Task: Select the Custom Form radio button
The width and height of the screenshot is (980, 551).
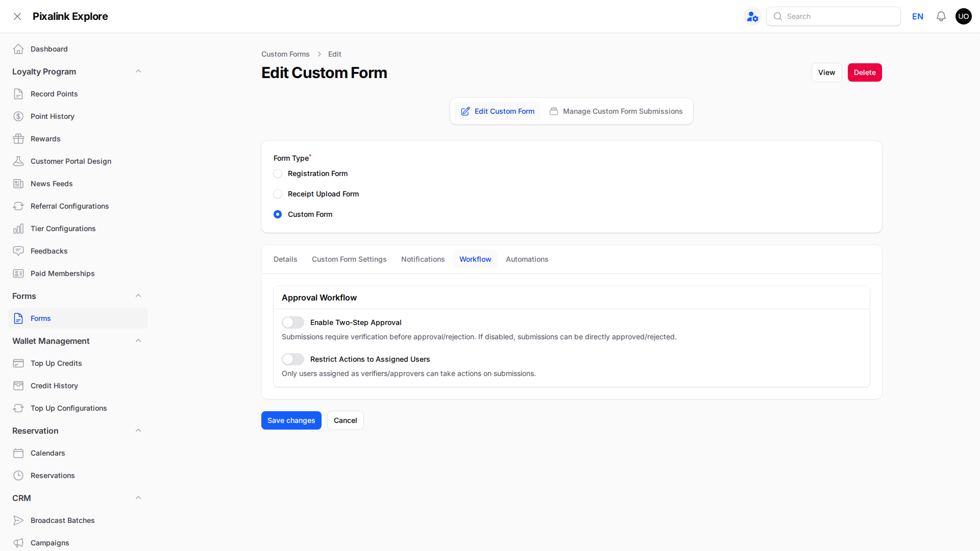Action: [278, 214]
